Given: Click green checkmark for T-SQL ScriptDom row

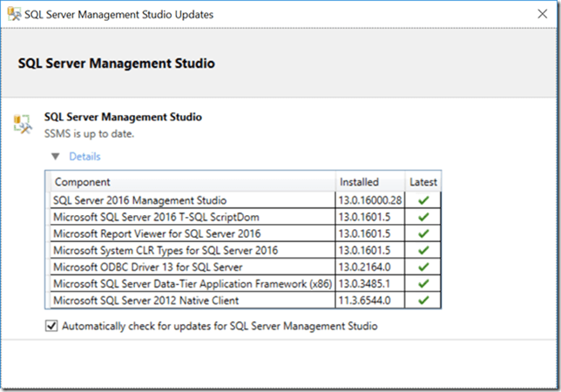Looking at the screenshot, I should coord(423,217).
